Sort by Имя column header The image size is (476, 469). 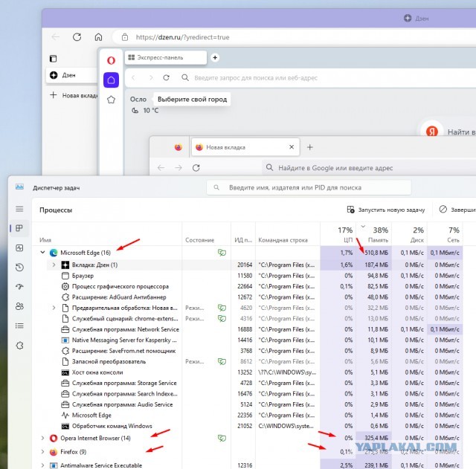[45, 240]
